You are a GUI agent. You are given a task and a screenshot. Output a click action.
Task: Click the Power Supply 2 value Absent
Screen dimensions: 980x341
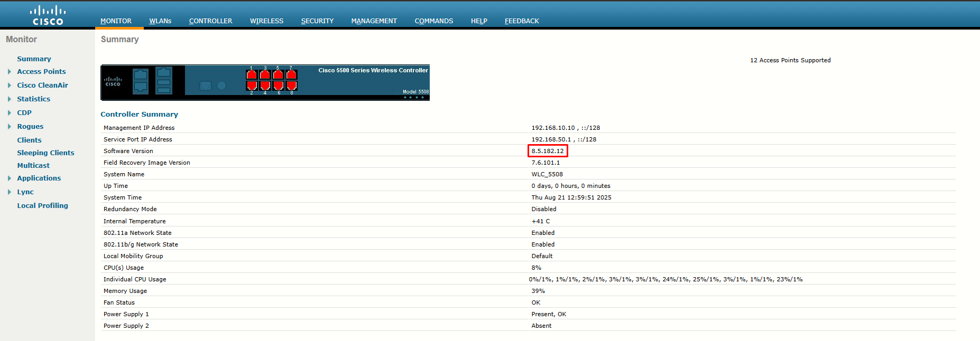click(541, 326)
